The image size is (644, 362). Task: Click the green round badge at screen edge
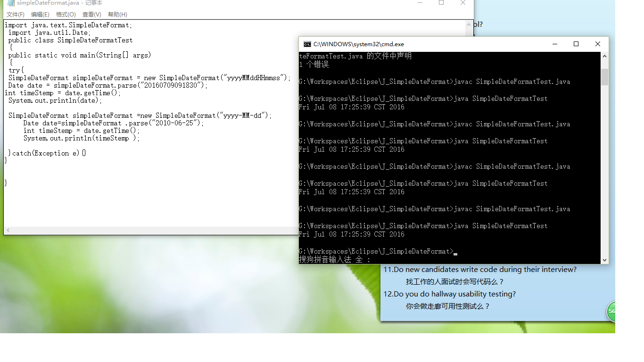click(x=611, y=312)
